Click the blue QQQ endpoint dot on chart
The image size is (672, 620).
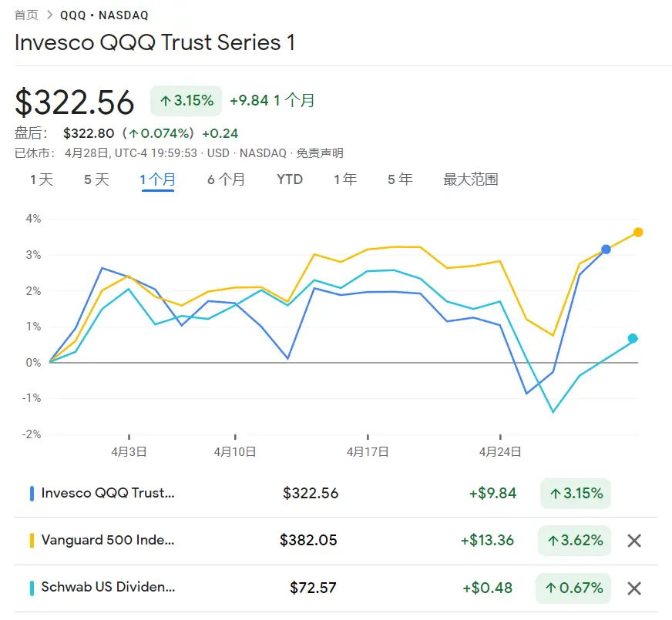(x=606, y=250)
